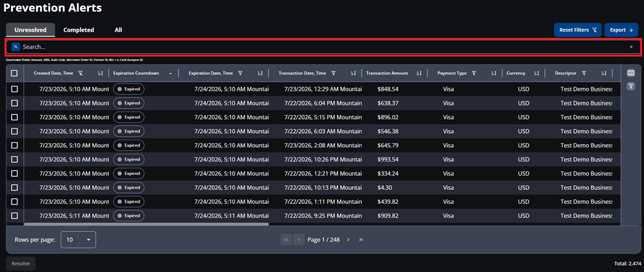This screenshot has height=272, width=644.
Task: Click the sort icon on Transaction Amount column
Action: pos(419,73)
